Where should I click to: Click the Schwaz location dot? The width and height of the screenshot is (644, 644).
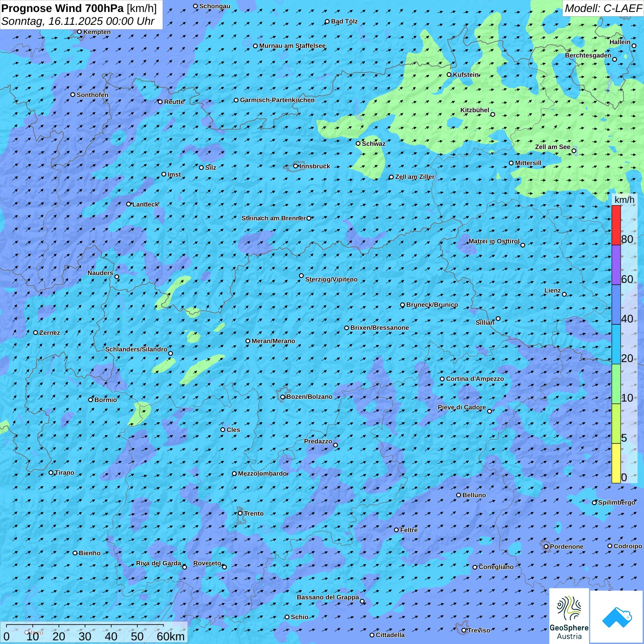(358, 144)
